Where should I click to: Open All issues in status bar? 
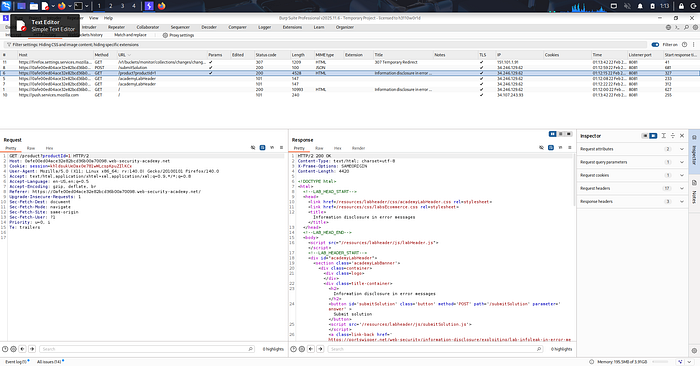coord(49,362)
